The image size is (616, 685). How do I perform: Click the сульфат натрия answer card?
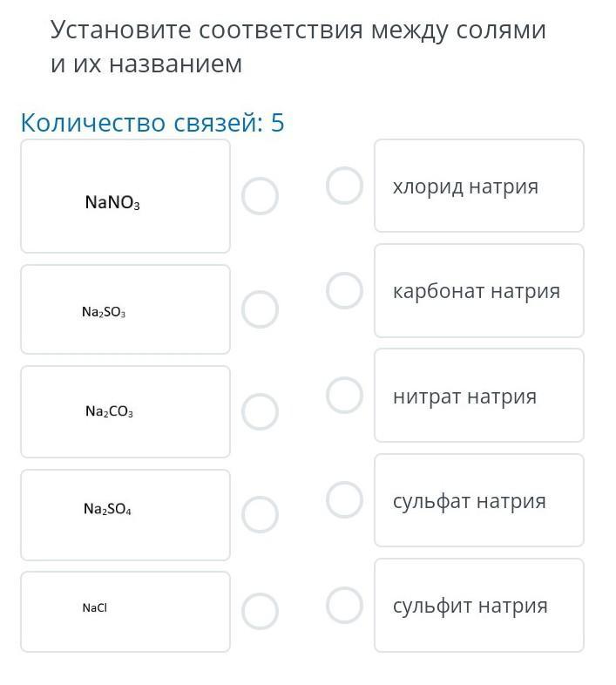pos(479,499)
